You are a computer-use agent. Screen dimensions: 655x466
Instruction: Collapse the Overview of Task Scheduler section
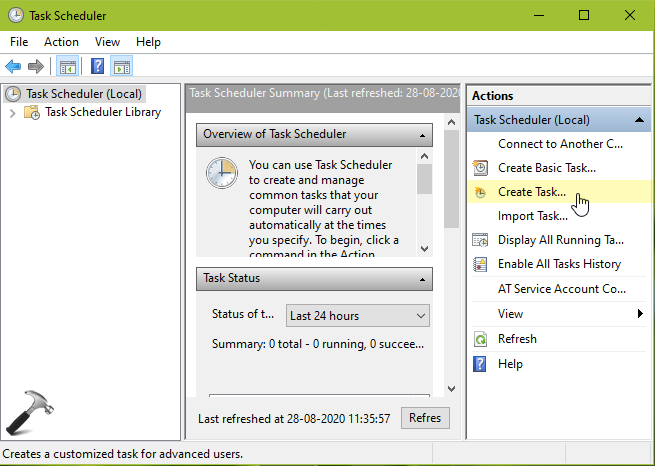tap(422, 135)
